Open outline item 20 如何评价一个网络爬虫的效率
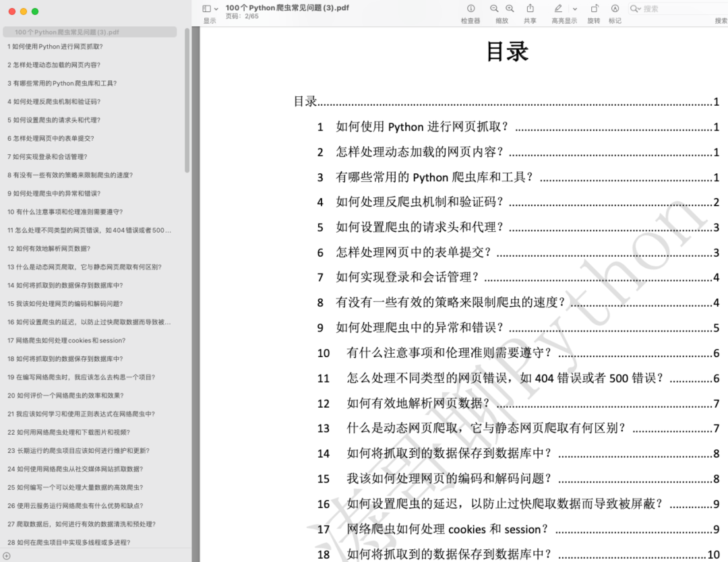The height and width of the screenshot is (562, 728). pos(65,396)
